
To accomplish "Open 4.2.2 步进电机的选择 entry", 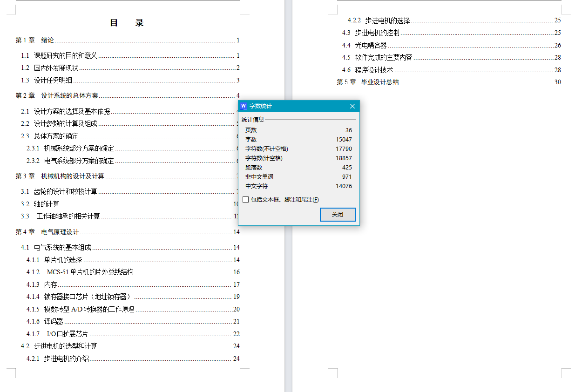I will (454, 20).
